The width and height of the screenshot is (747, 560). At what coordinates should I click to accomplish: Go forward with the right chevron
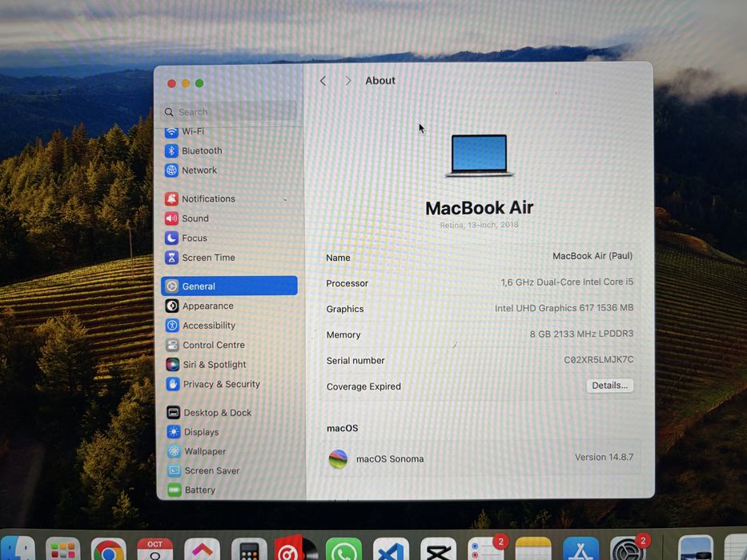348,81
